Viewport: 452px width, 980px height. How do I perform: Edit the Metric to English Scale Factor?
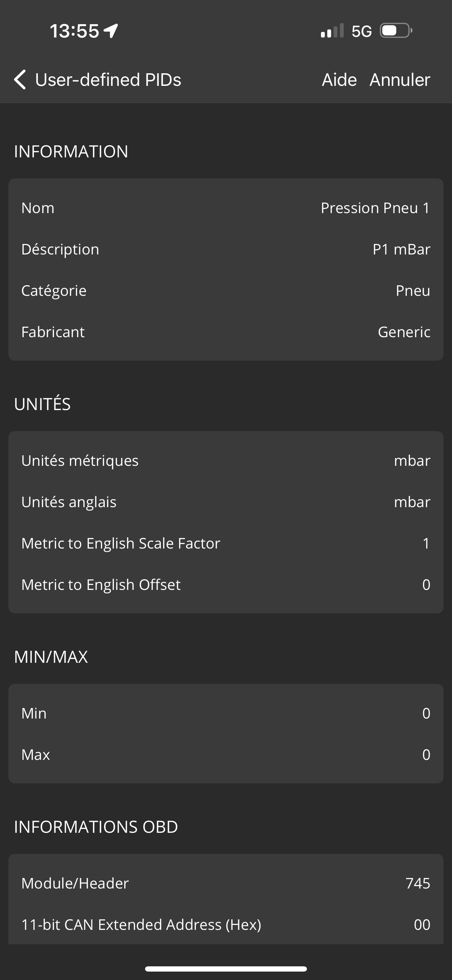click(x=425, y=543)
